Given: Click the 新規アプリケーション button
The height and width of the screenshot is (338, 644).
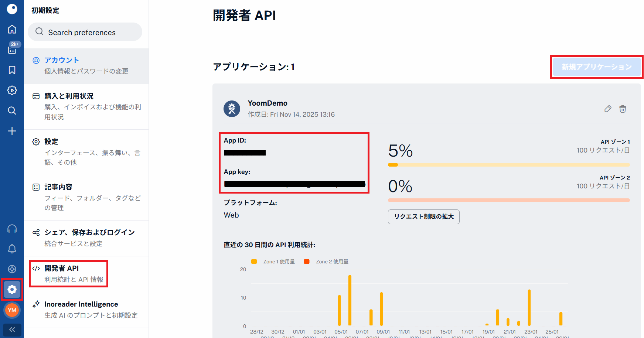Looking at the screenshot, I should [596, 67].
